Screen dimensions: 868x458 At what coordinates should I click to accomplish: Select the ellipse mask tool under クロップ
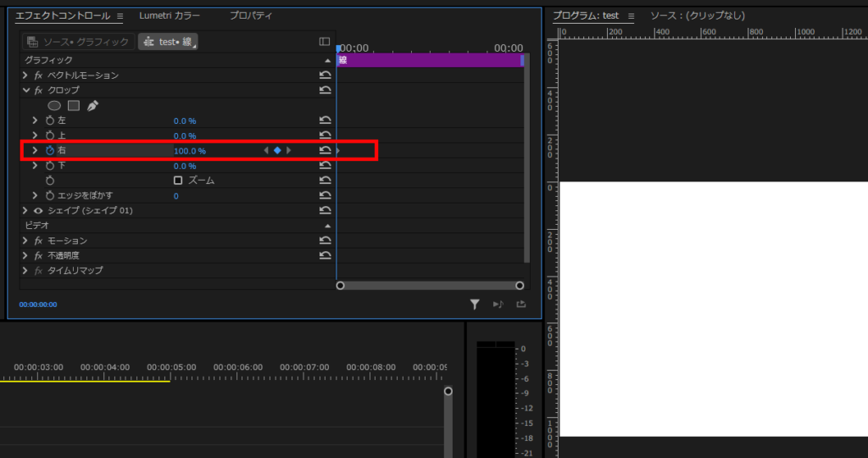point(54,106)
